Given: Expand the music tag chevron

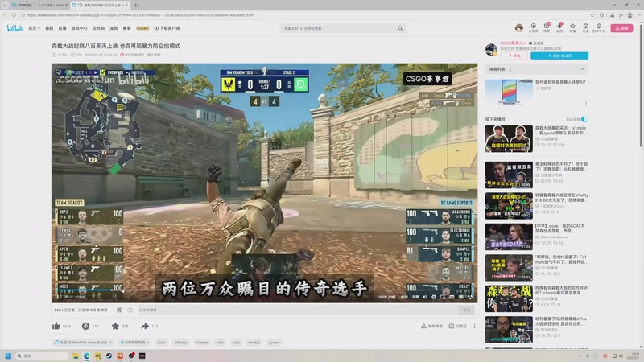Looking at the screenshot, I should point(110,343).
